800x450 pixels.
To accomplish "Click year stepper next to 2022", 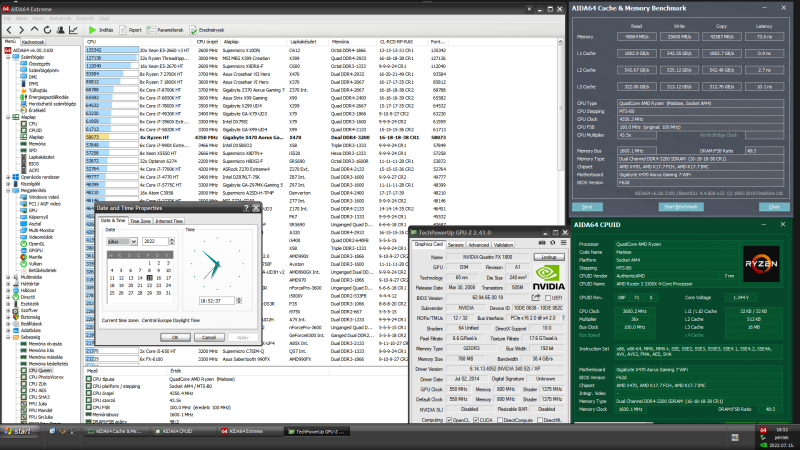I will coord(171,241).
